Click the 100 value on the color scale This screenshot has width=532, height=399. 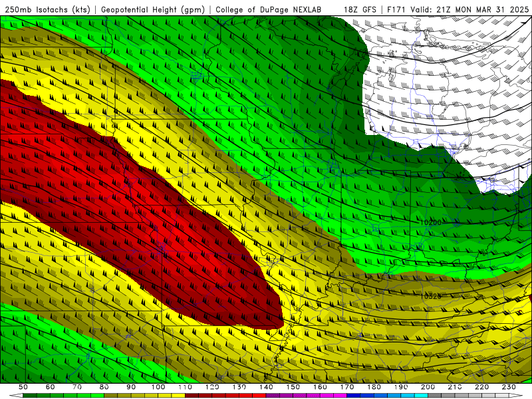point(158,387)
